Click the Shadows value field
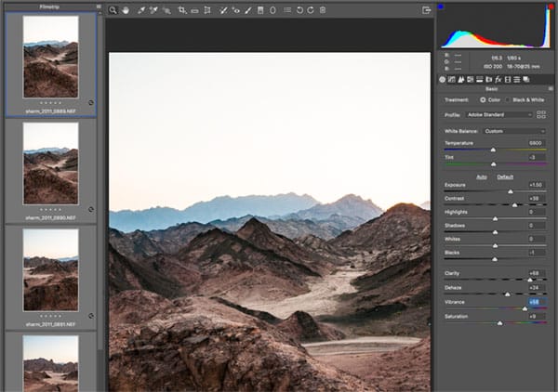The height and width of the screenshot is (392, 558). click(x=537, y=226)
